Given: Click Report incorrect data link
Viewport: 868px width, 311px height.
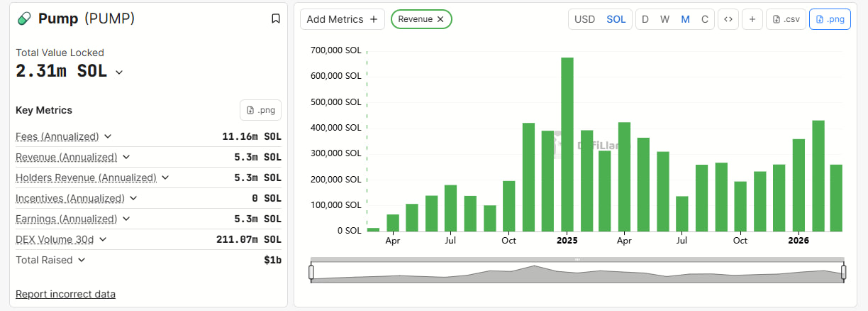Looking at the screenshot, I should pos(65,294).
